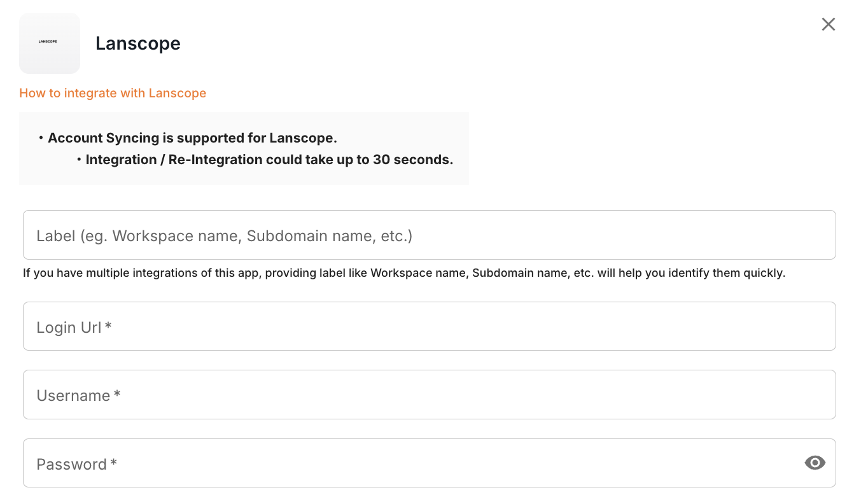Click the Lanscope app logo tile
This screenshot has height=504, width=854.
[50, 43]
